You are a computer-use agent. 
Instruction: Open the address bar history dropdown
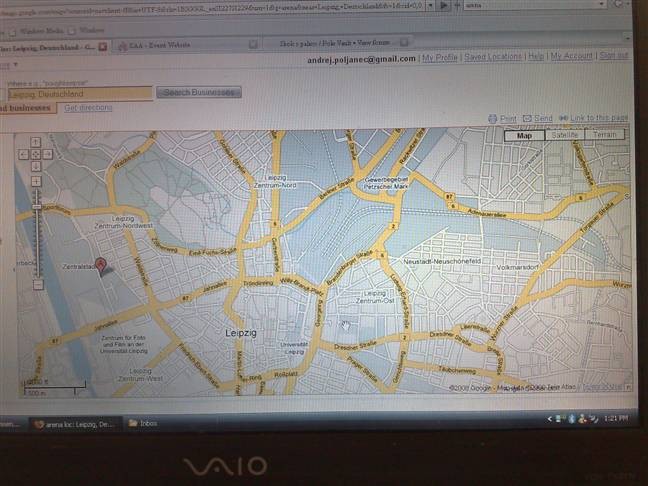click(x=430, y=5)
